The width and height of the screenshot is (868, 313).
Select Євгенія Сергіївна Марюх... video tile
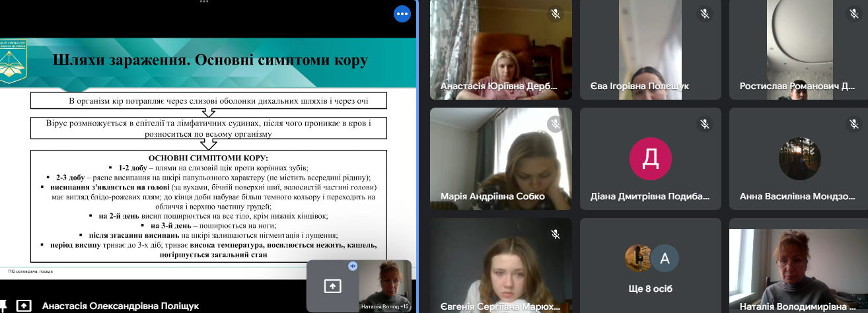[501, 265]
